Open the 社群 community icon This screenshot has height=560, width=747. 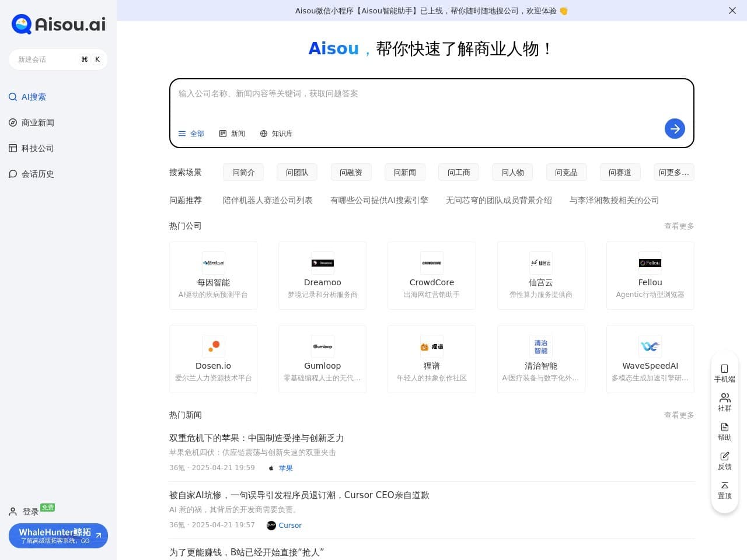click(x=724, y=402)
